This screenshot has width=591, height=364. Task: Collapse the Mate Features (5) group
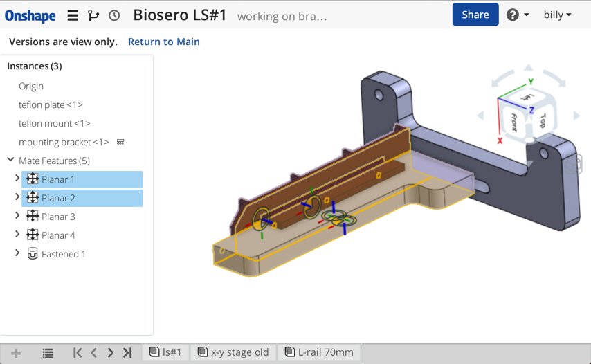[10, 160]
